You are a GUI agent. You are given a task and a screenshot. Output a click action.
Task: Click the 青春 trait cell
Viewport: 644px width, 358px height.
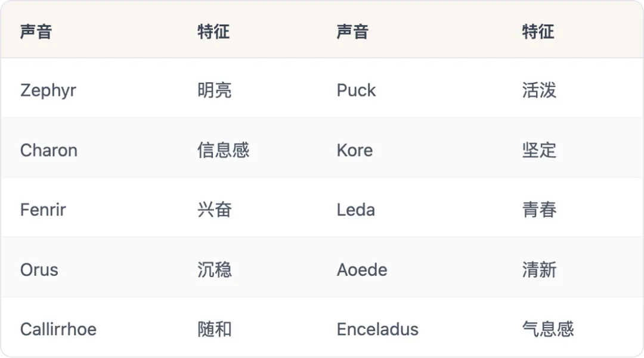(x=539, y=210)
